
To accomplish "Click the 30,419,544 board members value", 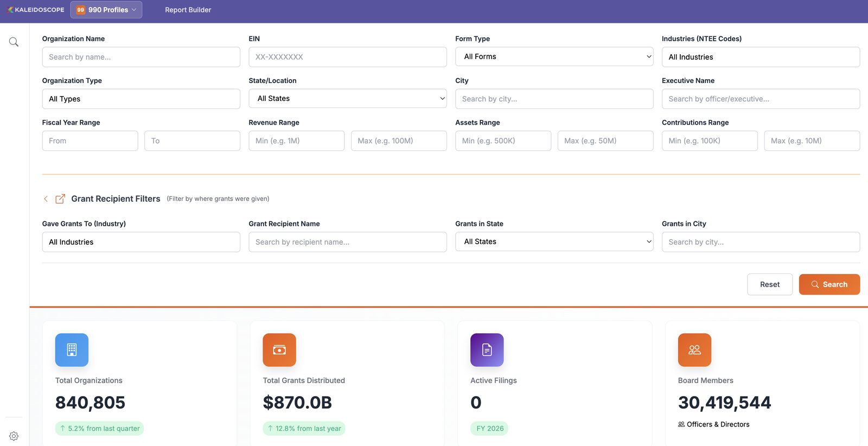I will coord(724,403).
